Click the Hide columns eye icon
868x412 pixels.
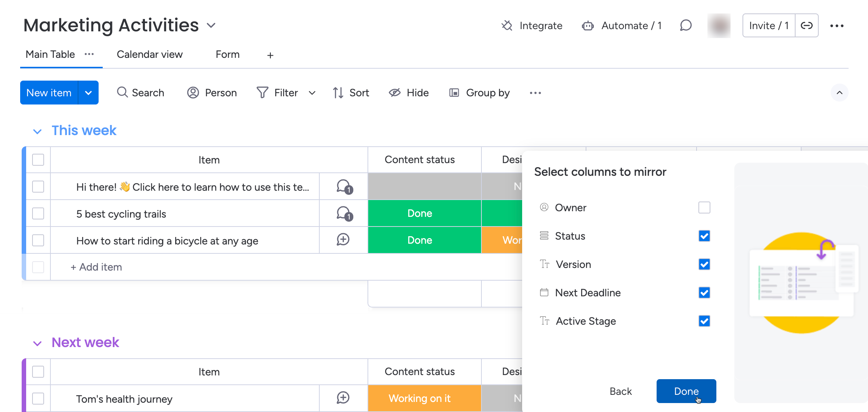point(394,93)
